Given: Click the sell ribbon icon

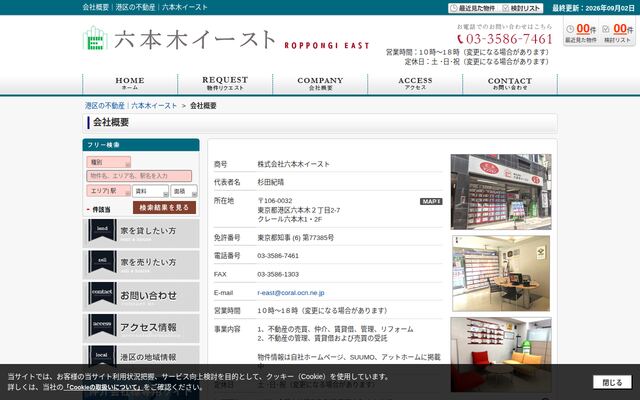Looking at the screenshot, I should pyautogui.click(x=102, y=261).
